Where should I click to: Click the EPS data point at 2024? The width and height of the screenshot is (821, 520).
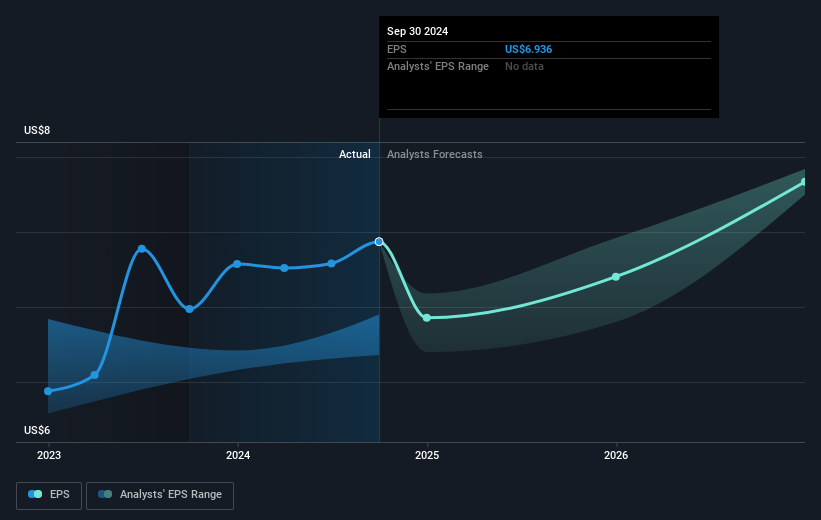tap(237, 264)
